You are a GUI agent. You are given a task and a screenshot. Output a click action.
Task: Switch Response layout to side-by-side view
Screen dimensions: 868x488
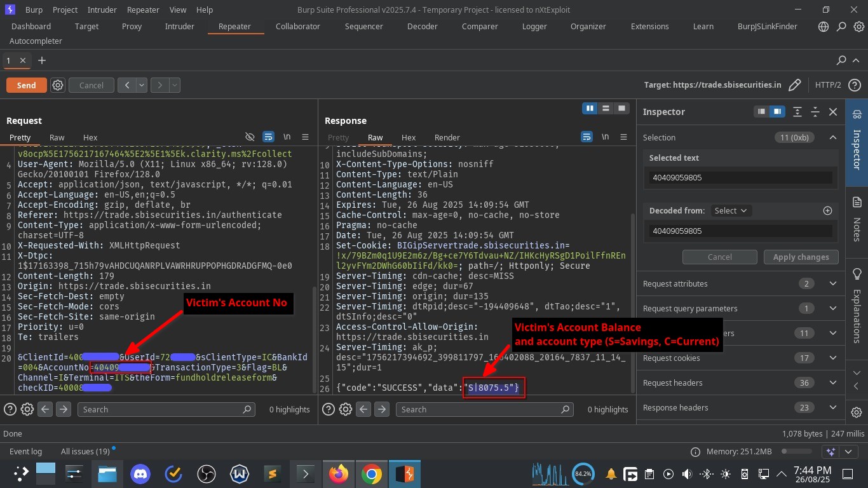[590, 109]
